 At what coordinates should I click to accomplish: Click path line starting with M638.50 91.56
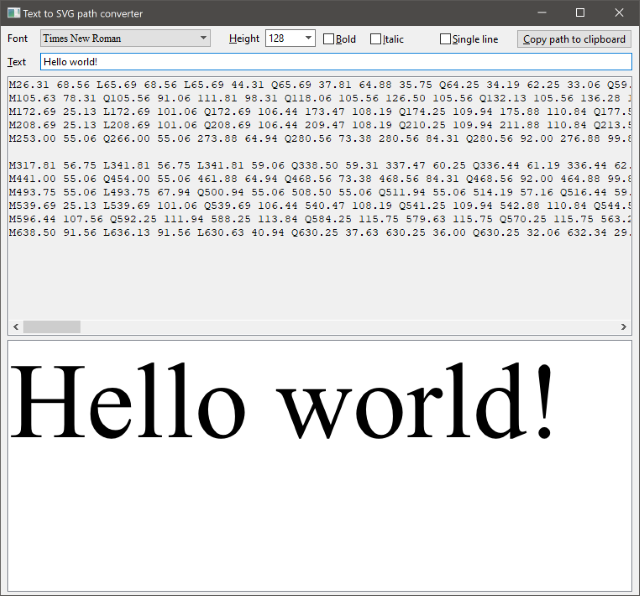click(x=320, y=232)
